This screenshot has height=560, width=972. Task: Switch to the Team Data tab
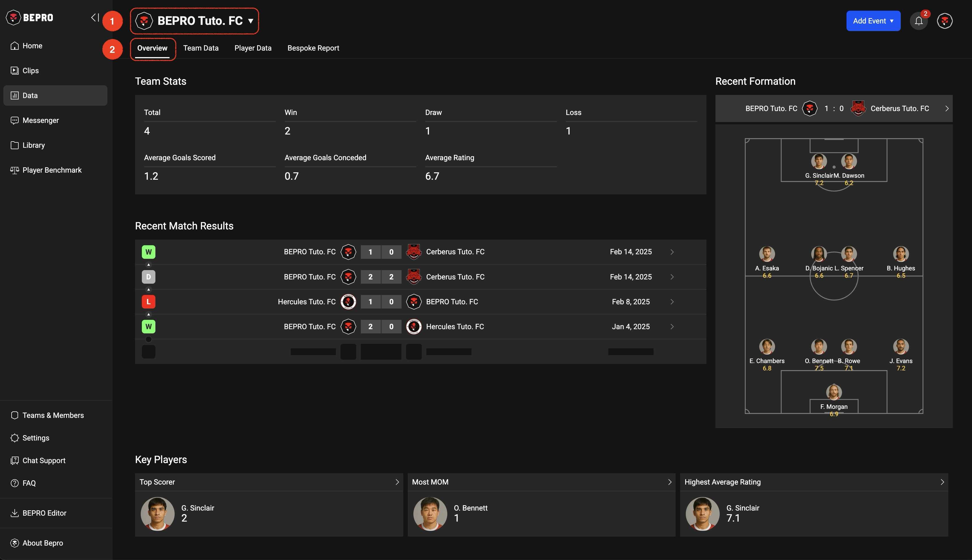pyautogui.click(x=201, y=48)
